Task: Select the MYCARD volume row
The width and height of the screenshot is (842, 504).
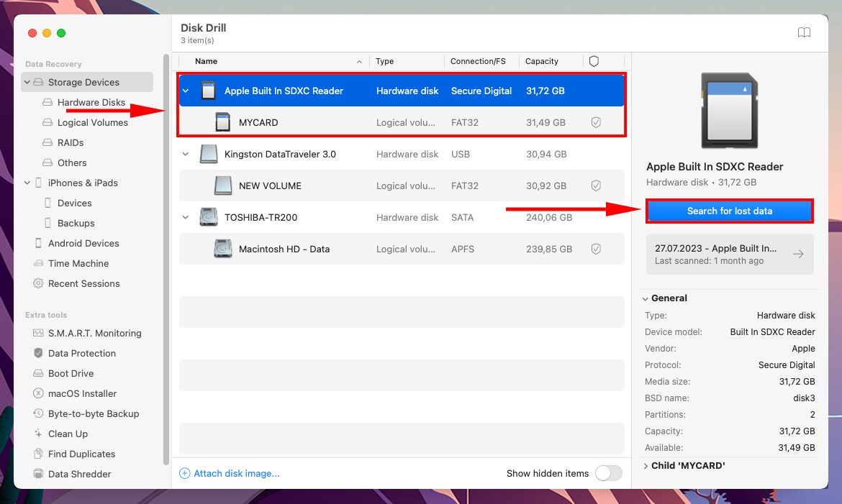Action: click(402, 122)
